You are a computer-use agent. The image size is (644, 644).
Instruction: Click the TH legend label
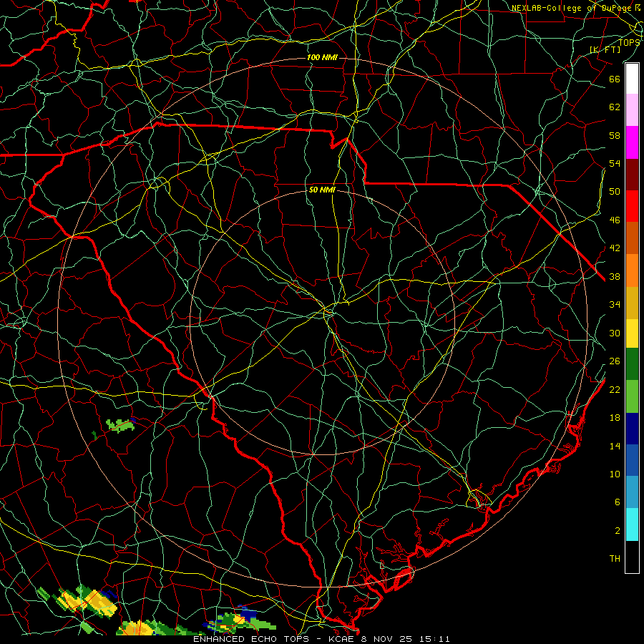(x=615, y=558)
